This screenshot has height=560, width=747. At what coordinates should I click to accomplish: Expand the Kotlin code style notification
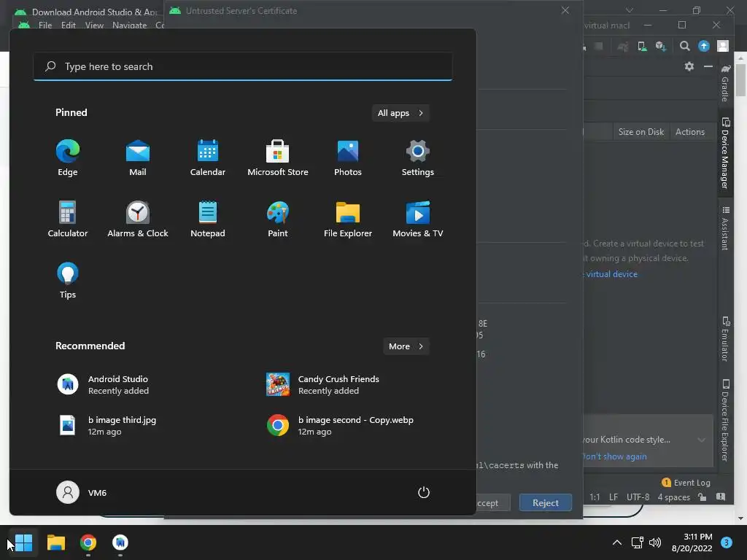coord(701,440)
